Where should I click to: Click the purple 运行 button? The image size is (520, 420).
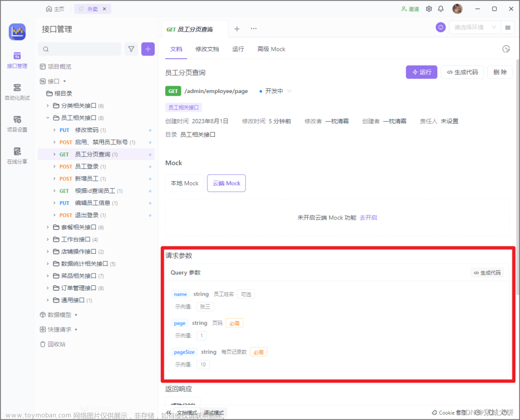tap(422, 72)
